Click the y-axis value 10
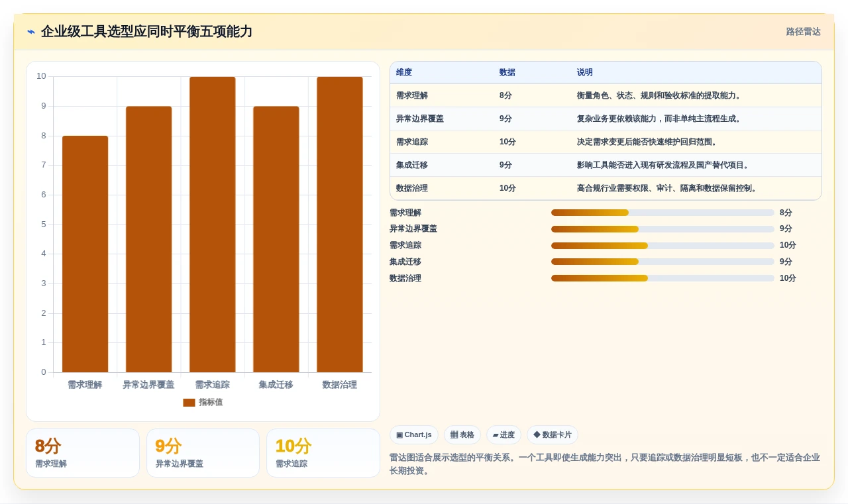 coord(42,76)
